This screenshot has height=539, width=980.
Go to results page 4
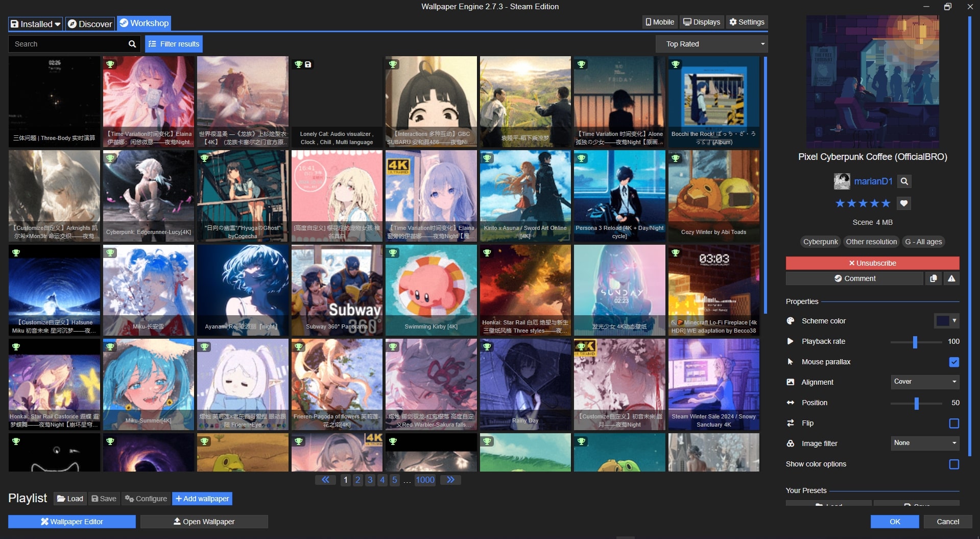pyautogui.click(x=383, y=480)
